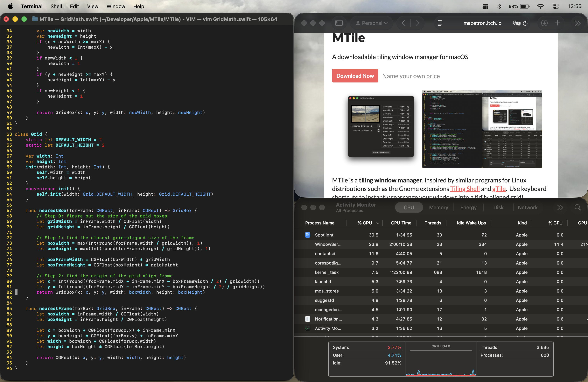Viewport: 588px width, 382px height.
Task: Expand Activity Monitor toolbar overflow chevrons
Action: point(560,207)
